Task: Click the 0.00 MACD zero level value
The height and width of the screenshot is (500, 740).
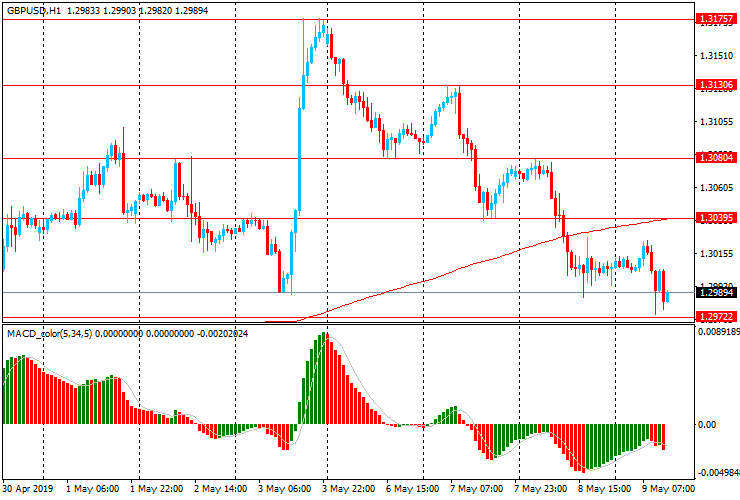Action: click(706, 424)
